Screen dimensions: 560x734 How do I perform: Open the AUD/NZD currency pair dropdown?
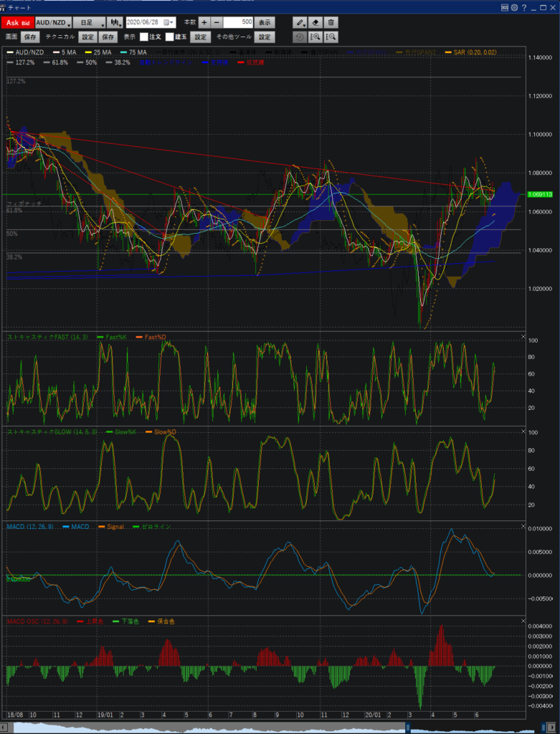point(53,22)
